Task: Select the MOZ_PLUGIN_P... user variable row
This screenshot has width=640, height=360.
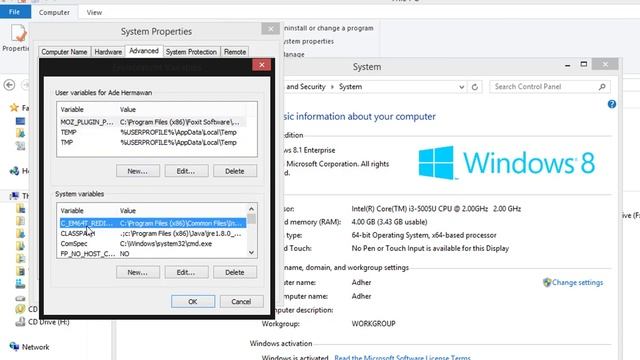Action: coord(153,122)
